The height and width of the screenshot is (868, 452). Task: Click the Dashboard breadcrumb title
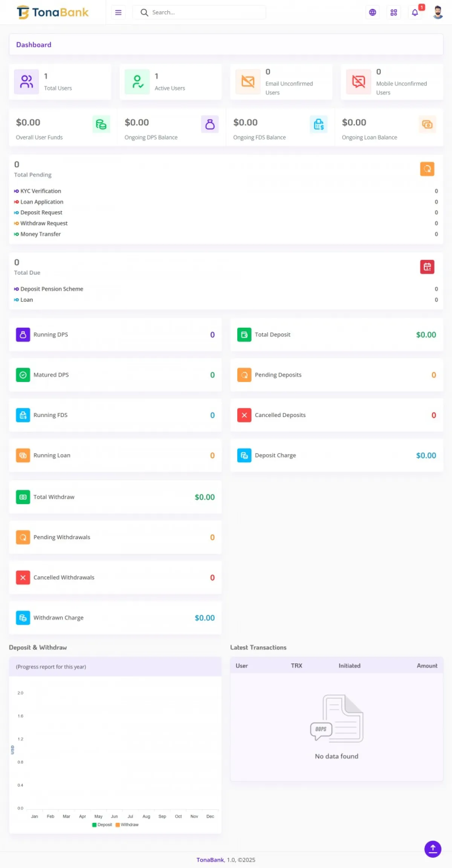point(34,45)
